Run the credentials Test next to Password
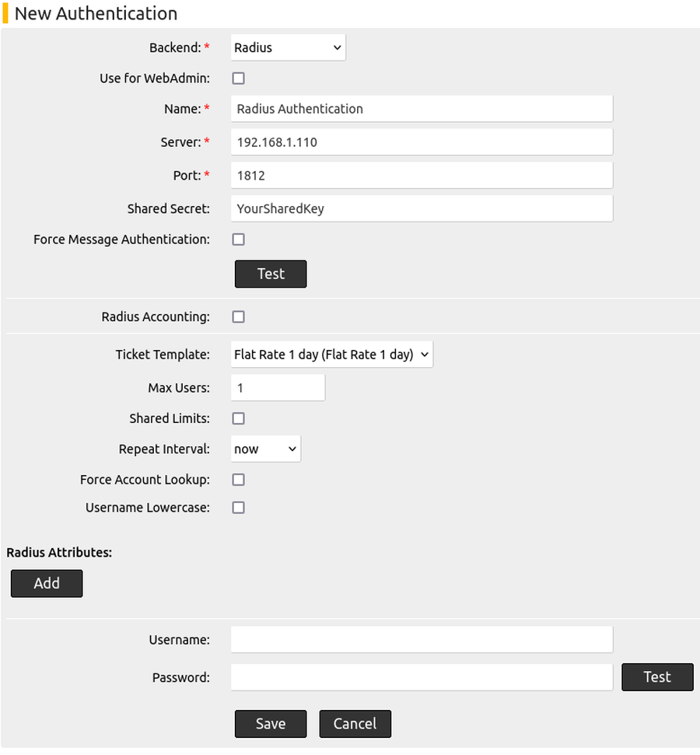The image size is (700, 755). point(657,677)
